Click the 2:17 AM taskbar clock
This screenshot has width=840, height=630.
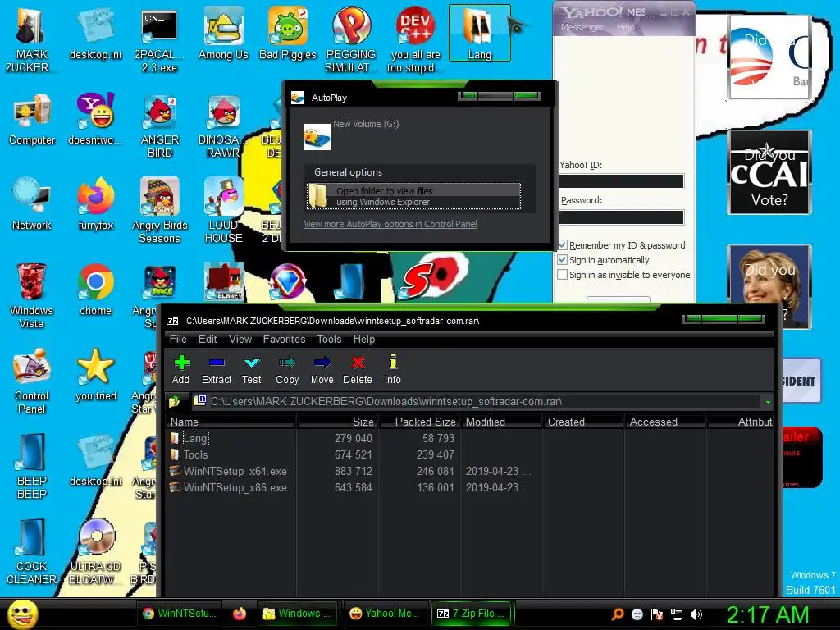[767, 614]
